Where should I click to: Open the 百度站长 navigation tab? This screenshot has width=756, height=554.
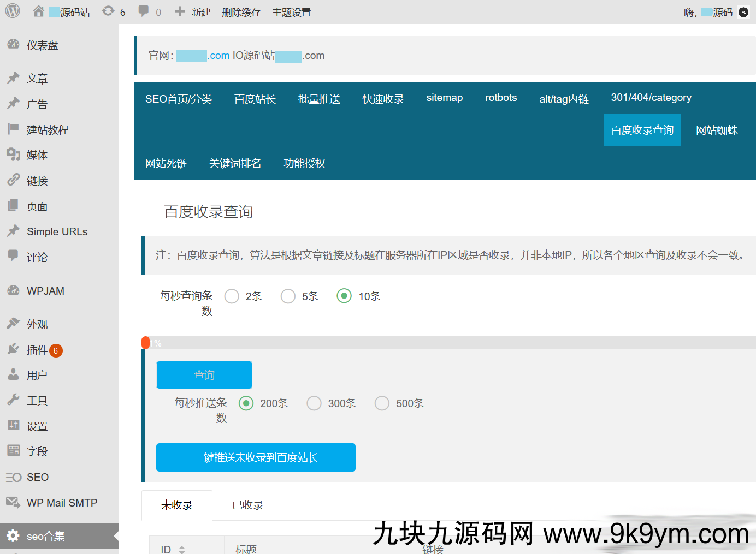pos(255,99)
